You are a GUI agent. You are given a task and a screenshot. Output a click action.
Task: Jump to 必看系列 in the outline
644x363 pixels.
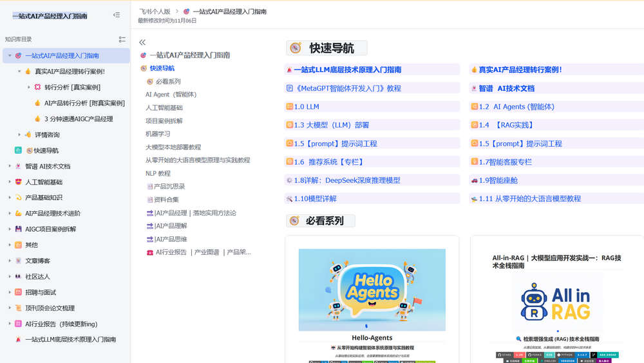click(168, 81)
